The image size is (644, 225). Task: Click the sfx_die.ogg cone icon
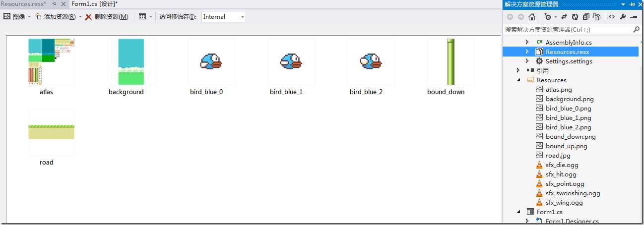[x=539, y=165]
